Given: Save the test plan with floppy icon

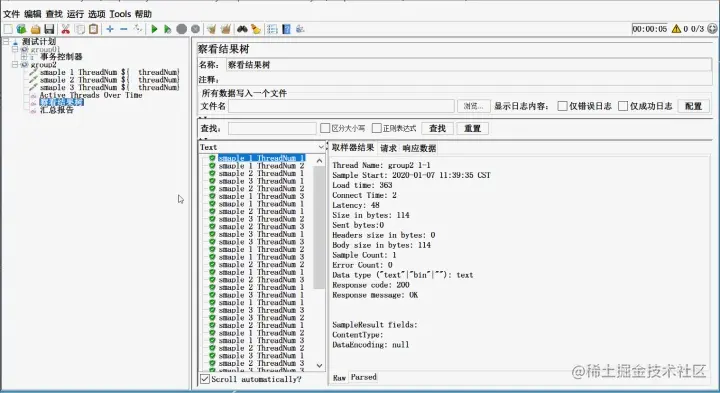Looking at the screenshot, I should tap(49, 29).
